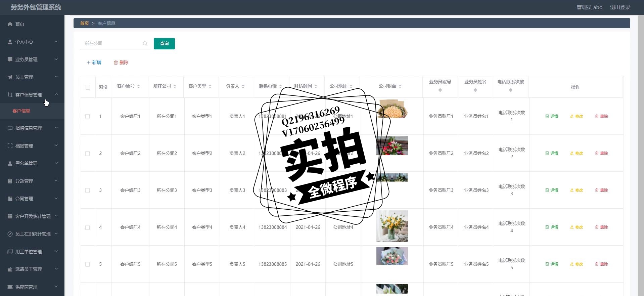Expand the 合同管理 menu chevron
Image resolution: width=644 pixels, height=296 pixels.
pyautogui.click(x=56, y=198)
